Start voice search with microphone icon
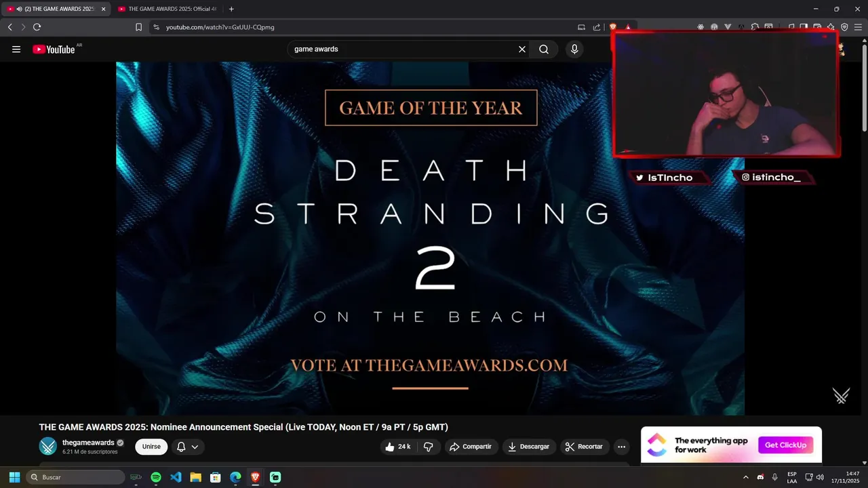 pos(574,49)
